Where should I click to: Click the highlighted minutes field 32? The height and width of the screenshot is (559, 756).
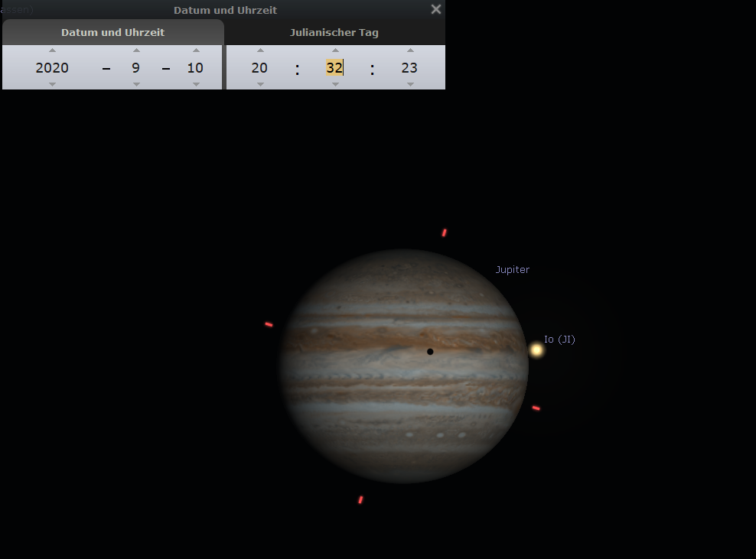pos(334,67)
